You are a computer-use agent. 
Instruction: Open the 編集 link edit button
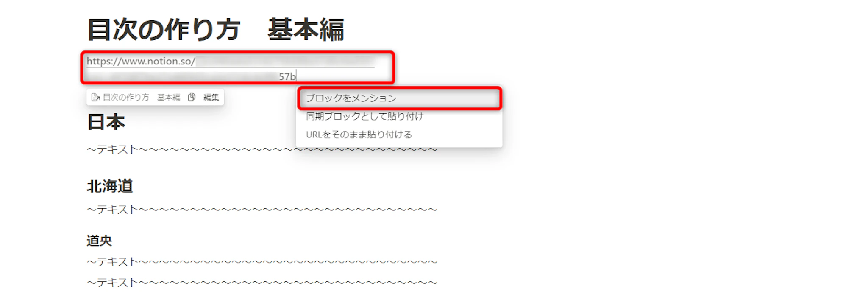coord(211,97)
